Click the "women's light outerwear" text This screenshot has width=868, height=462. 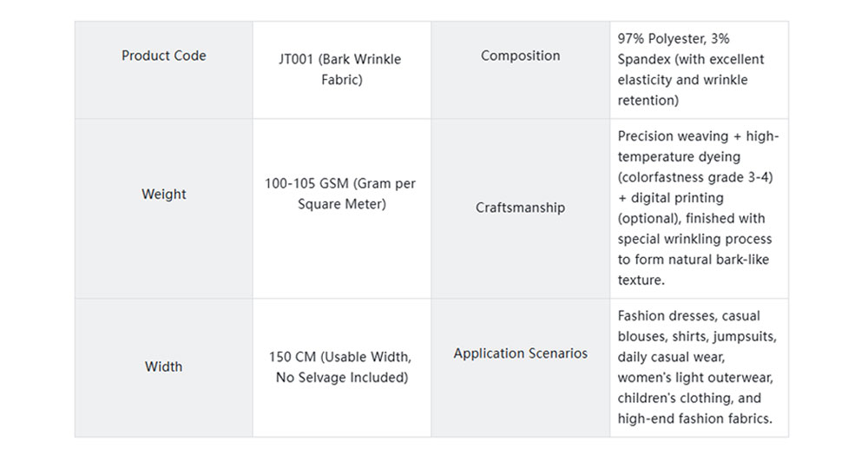pyautogui.click(x=694, y=378)
